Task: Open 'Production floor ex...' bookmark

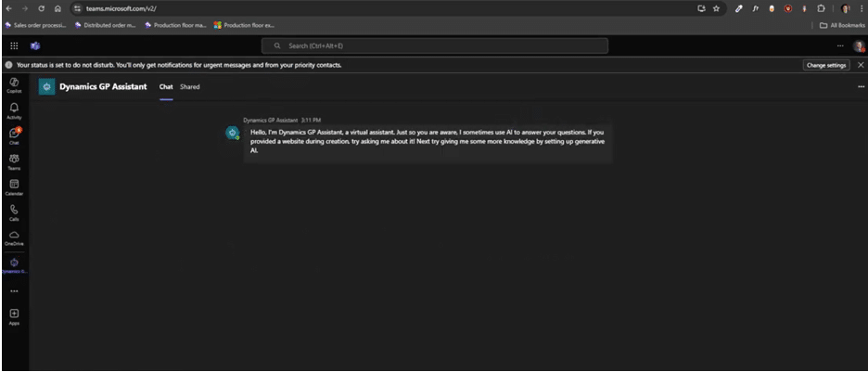Action: pos(244,25)
